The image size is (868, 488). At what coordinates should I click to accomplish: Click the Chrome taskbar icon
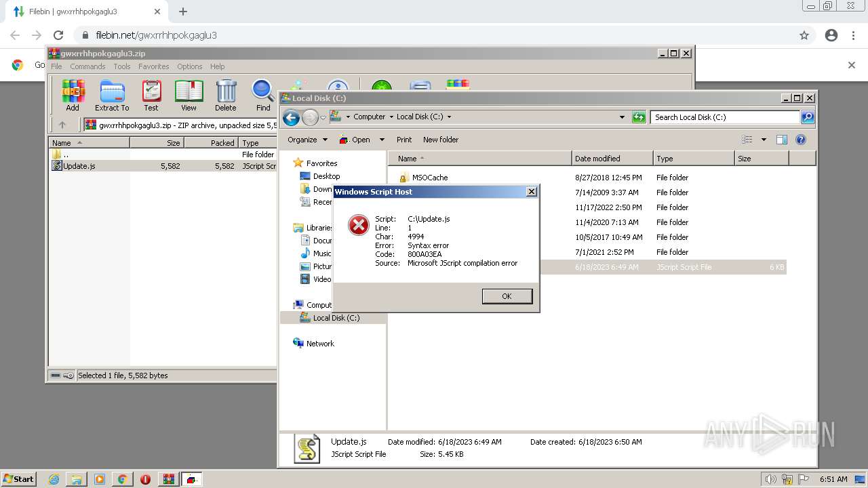click(123, 479)
